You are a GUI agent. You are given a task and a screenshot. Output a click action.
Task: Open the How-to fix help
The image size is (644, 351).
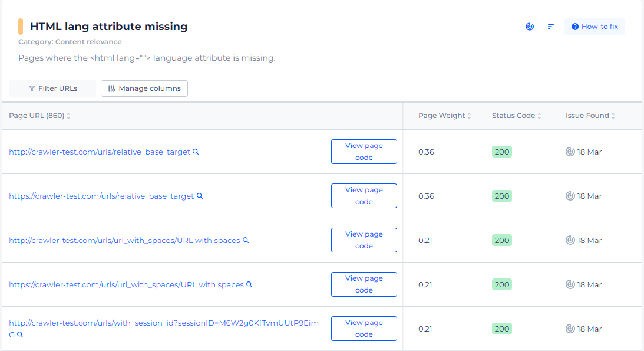pyautogui.click(x=595, y=27)
